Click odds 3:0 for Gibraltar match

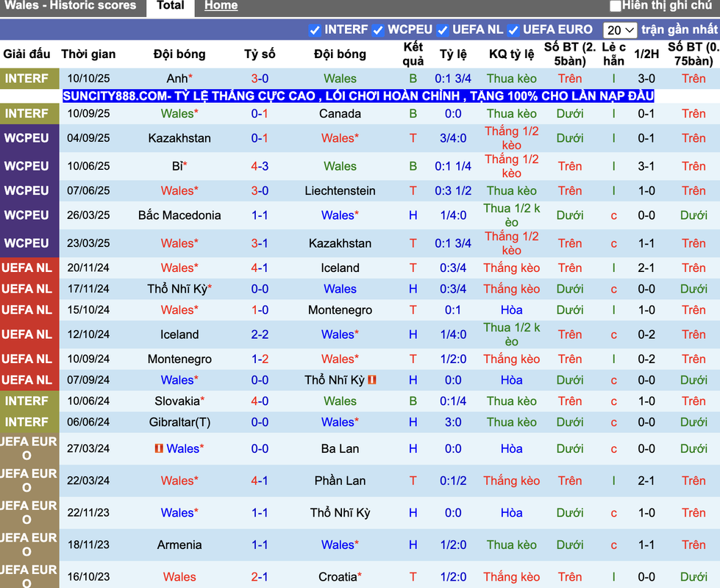(x=453, y=423)
